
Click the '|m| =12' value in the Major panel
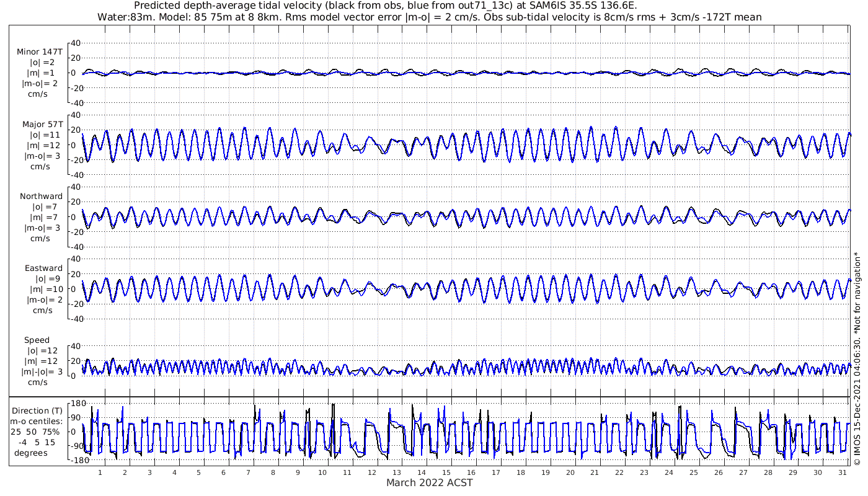coord(44,145)
